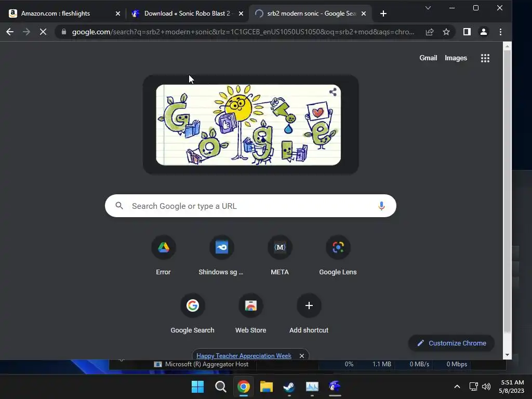Switch to the Amazon.com fleshlights tab
The height and width of the screenshot is (399, 532).
64,14
